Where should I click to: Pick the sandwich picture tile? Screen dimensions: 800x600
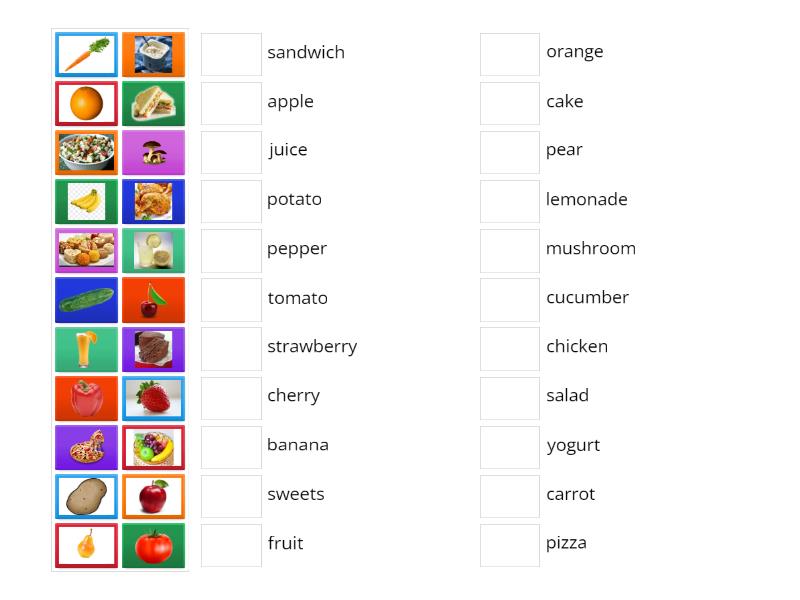[x=153, y=103]
